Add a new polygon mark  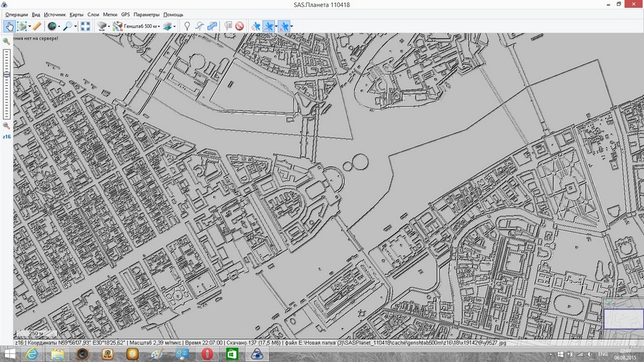point(213,26)
